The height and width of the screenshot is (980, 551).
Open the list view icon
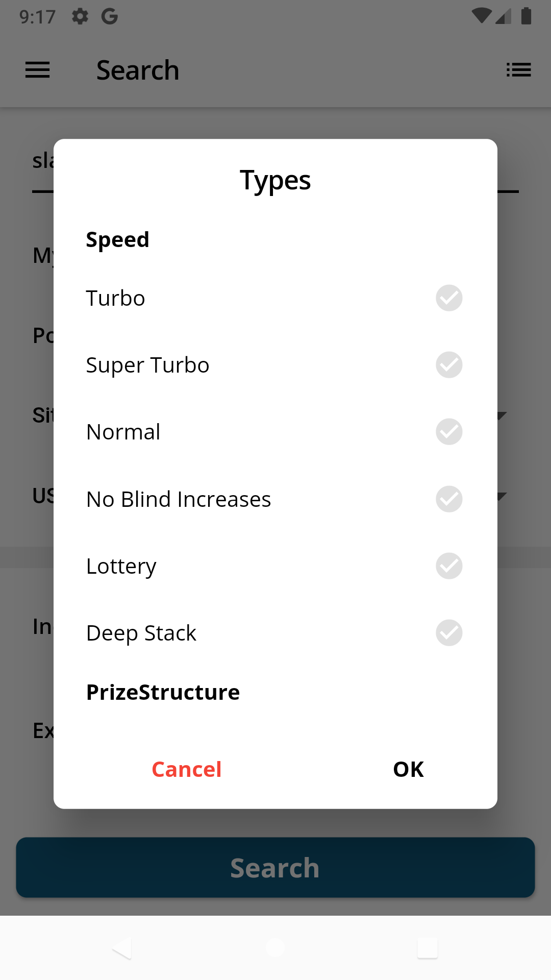(518, 70)
